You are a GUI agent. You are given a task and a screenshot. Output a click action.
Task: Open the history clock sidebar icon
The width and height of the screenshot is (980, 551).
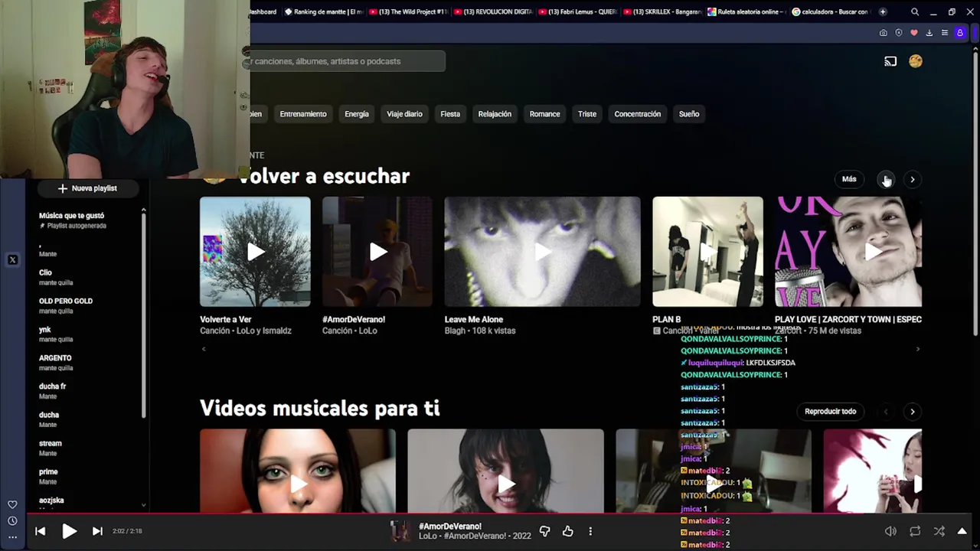point(12,521)
